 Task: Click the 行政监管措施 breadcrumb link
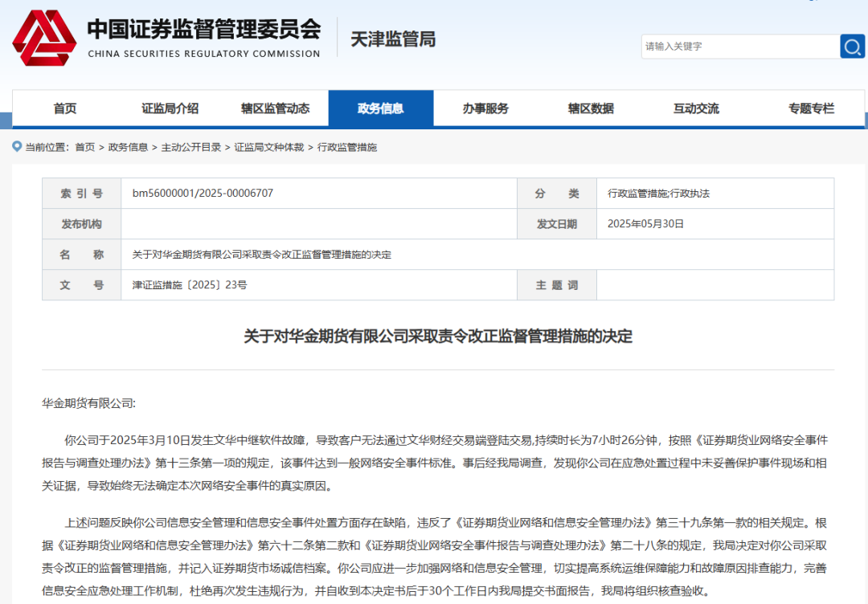(347, 148)
